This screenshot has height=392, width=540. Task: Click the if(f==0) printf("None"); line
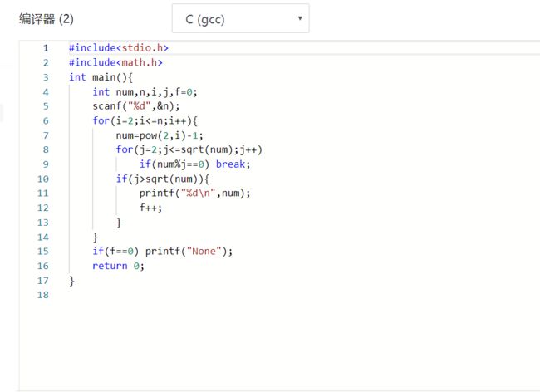163,252
